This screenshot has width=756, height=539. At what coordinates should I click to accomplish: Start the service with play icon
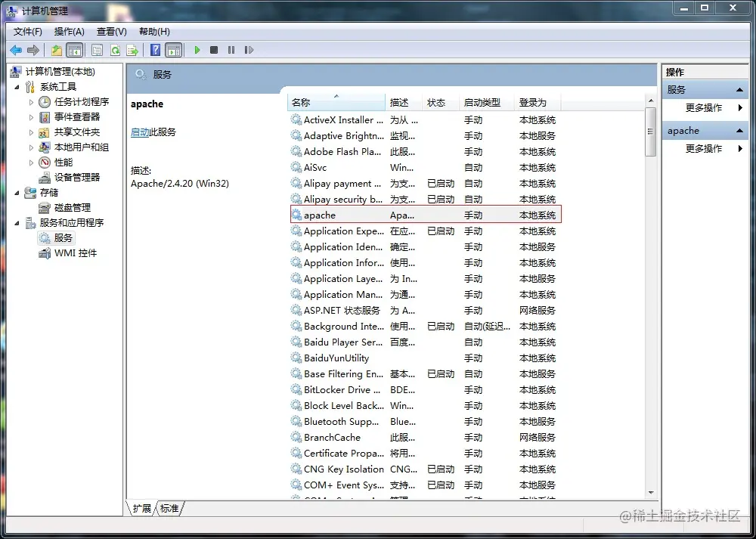coord(197,50)
